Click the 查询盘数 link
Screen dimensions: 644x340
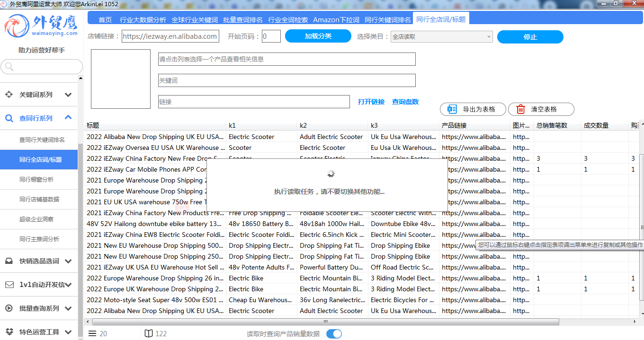[405, 102]
